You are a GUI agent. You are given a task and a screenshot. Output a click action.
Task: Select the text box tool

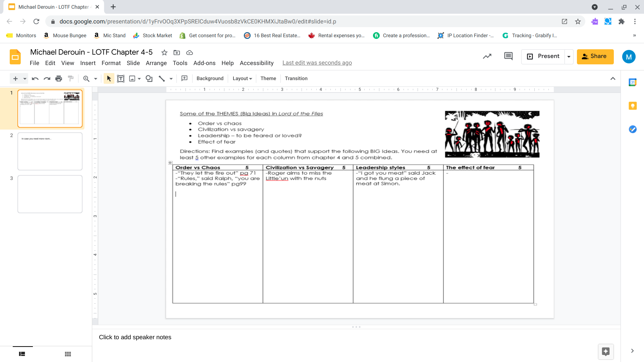(x=121, y=78)
